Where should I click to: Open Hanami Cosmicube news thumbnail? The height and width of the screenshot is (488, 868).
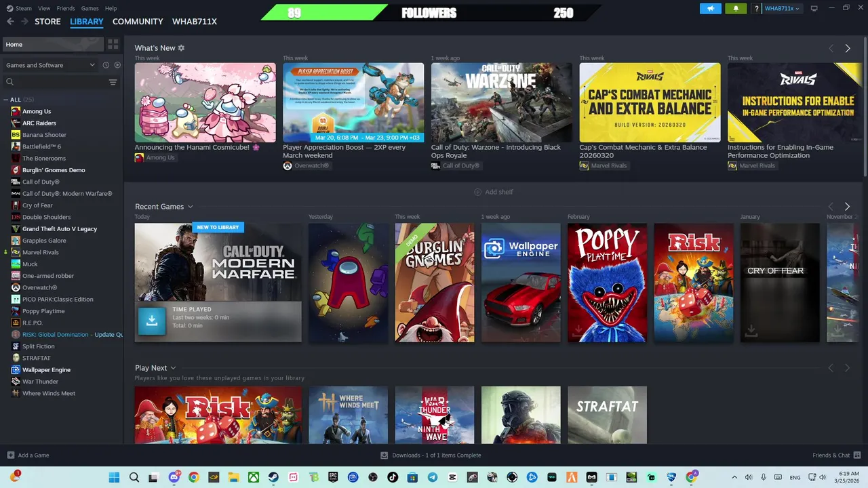(x=205, y=102)
